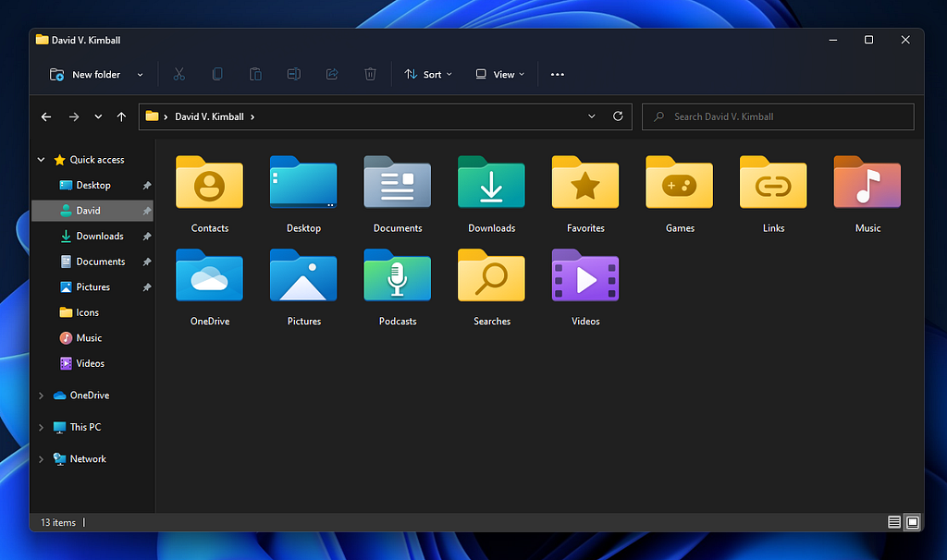The image size is (947, 560).
Task: Switch to large icons view in status bar
Action: coord(913,522)
